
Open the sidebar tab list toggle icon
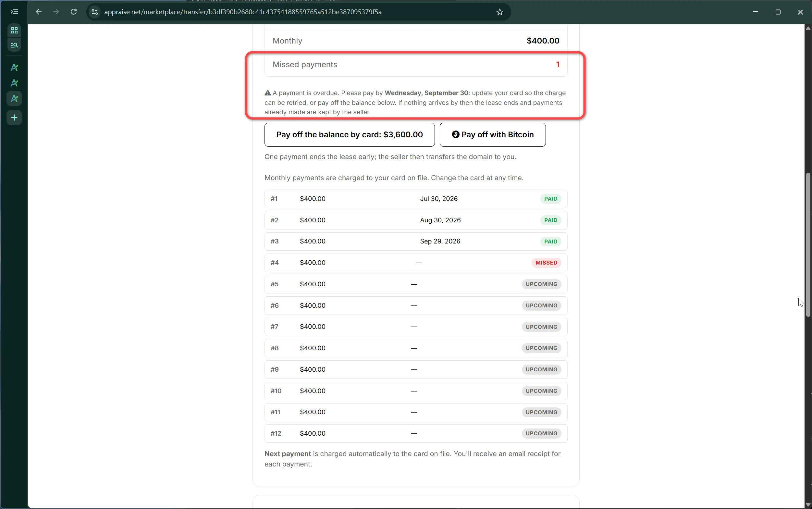(x=14, y=12)
